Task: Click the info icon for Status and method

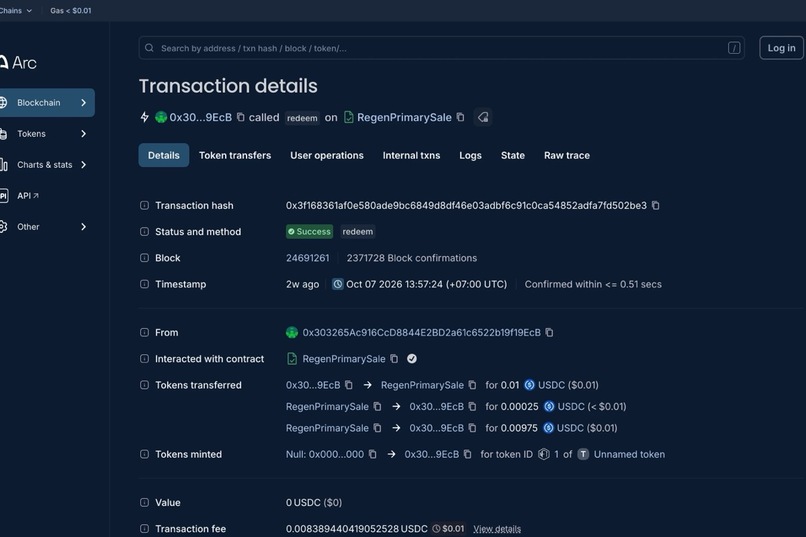Action: [144, 232]
